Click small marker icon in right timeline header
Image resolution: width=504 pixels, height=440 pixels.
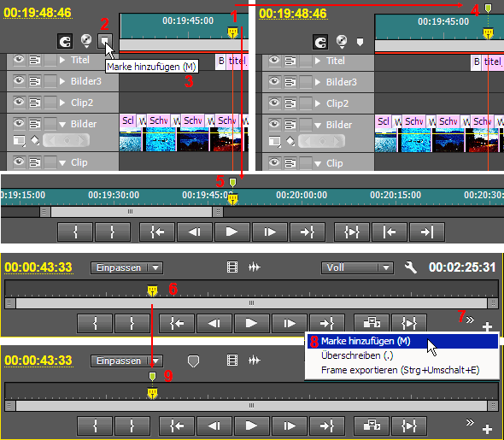click(360, 42)
